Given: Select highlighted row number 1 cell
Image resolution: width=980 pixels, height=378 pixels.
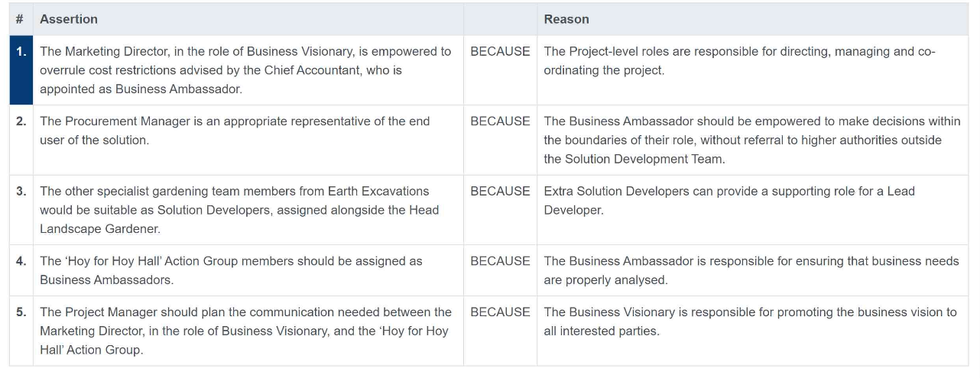Looking at the screenshot, I should 21,70.
